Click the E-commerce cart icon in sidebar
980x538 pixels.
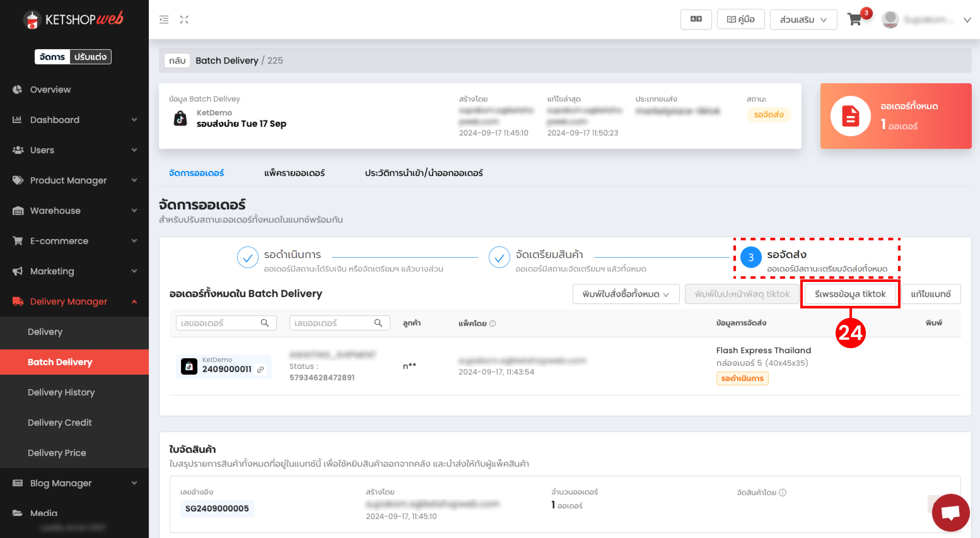coord(17,240)
